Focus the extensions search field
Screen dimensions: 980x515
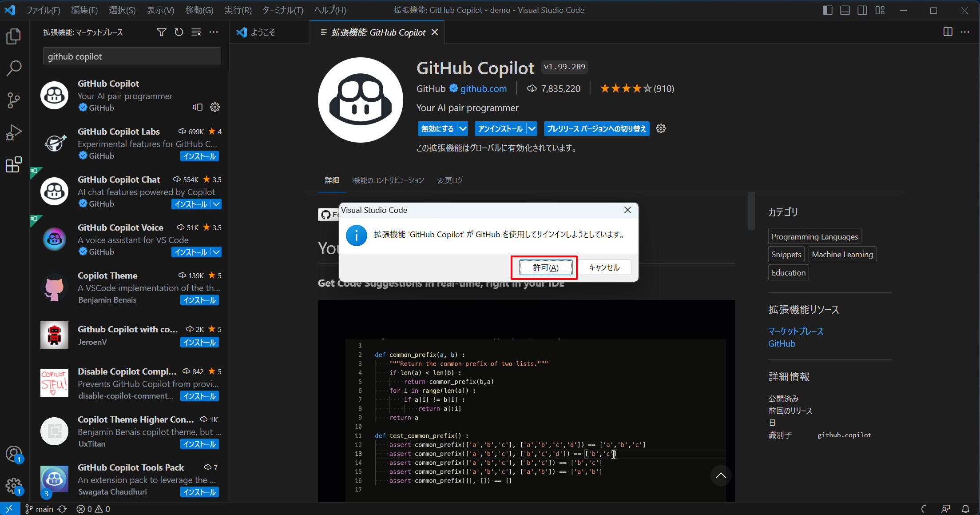[132, 56]
